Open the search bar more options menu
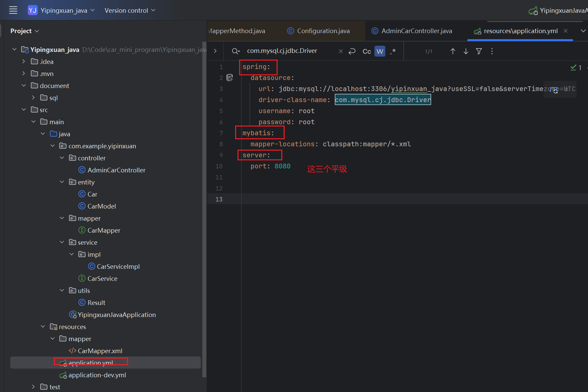This screenshot has height=392, width=588. point(492,51)
